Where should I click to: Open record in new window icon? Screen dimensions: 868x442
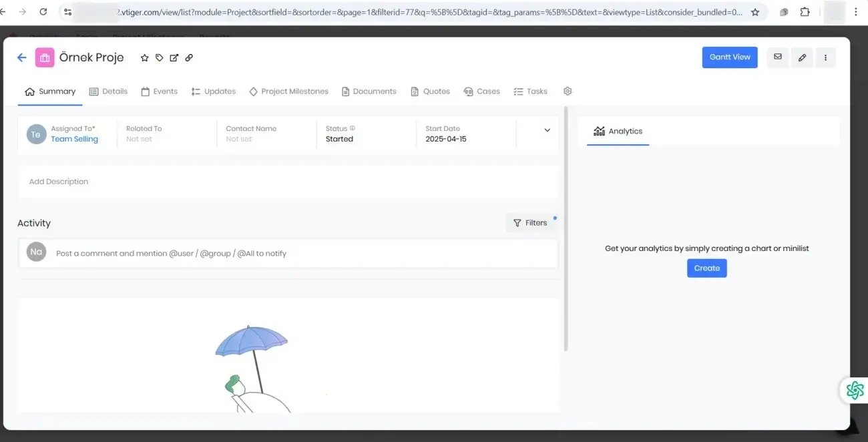click(174, 58)
